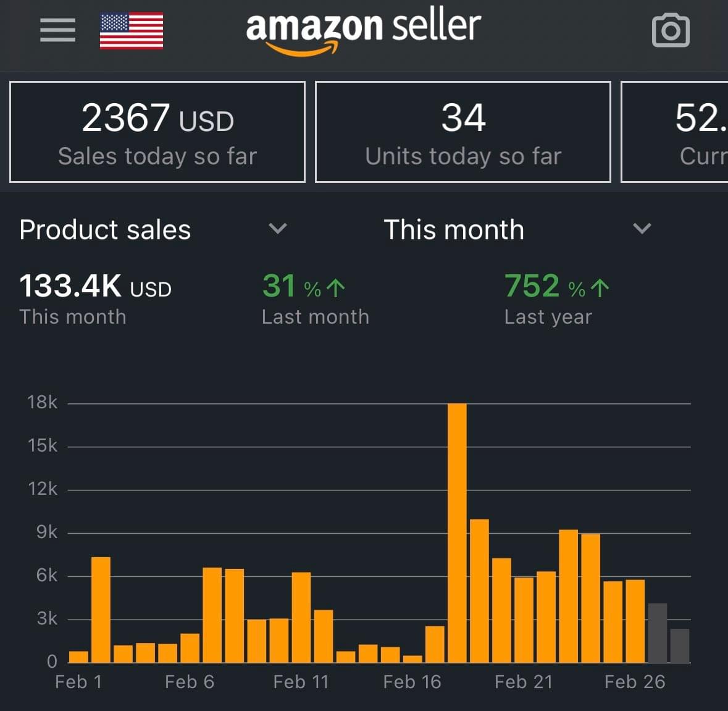Tap the Feb 6 axis label
The width and height of the screenshot is (728, 711).
click(190, 682)
